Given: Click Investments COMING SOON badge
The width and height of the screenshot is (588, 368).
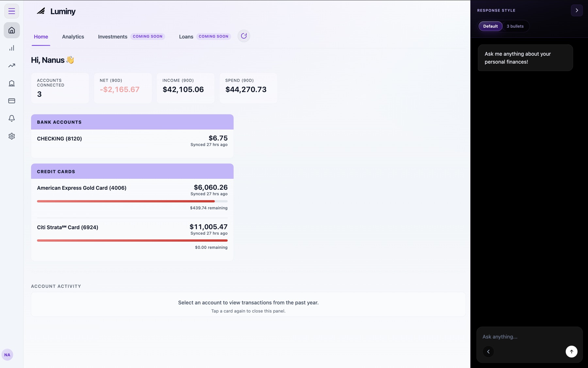Looking at the screenshot, I should click(x=148, y=36).
